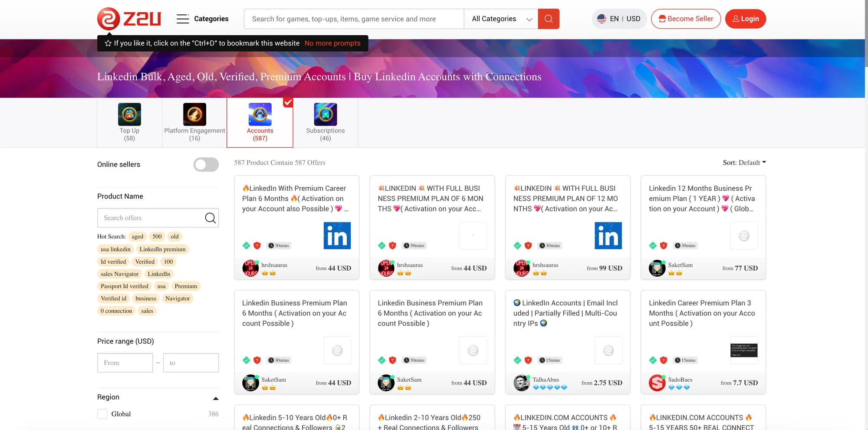868x430 pixels.
Task: Open the All Categories dropdown
Action: click(x=501, y=19)
